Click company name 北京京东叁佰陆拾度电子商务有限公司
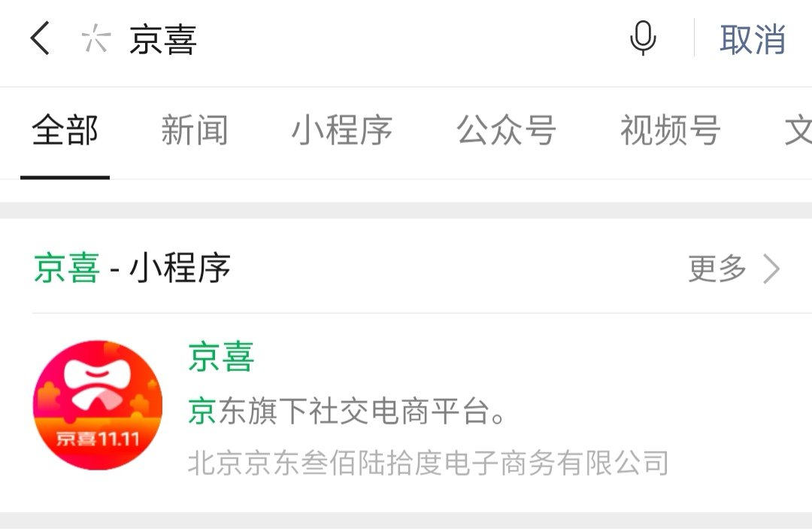 click(x=428, y=463)
